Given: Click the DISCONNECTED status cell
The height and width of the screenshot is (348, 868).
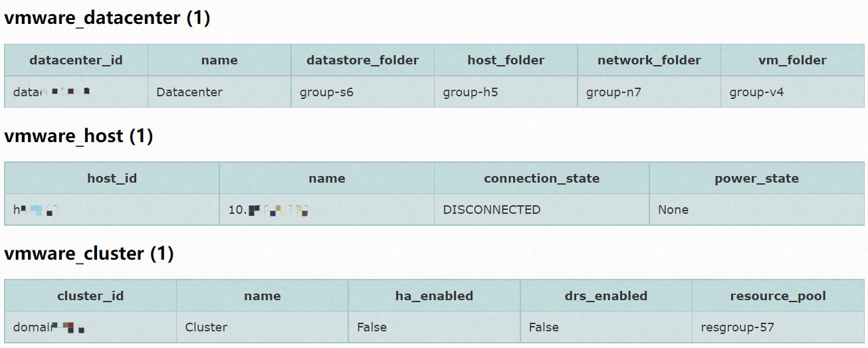Looking at the screenshot, I should (542, 210).
